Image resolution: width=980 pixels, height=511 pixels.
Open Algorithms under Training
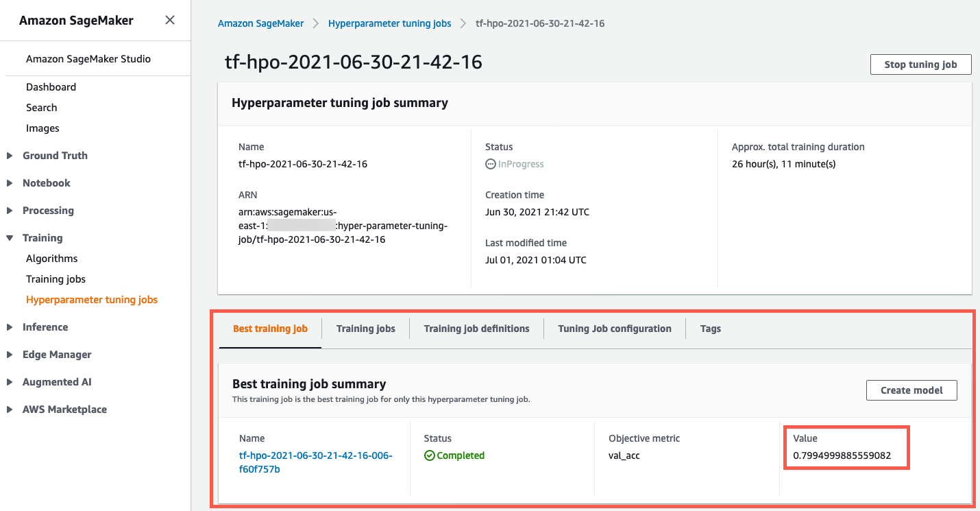pos(51,259)
